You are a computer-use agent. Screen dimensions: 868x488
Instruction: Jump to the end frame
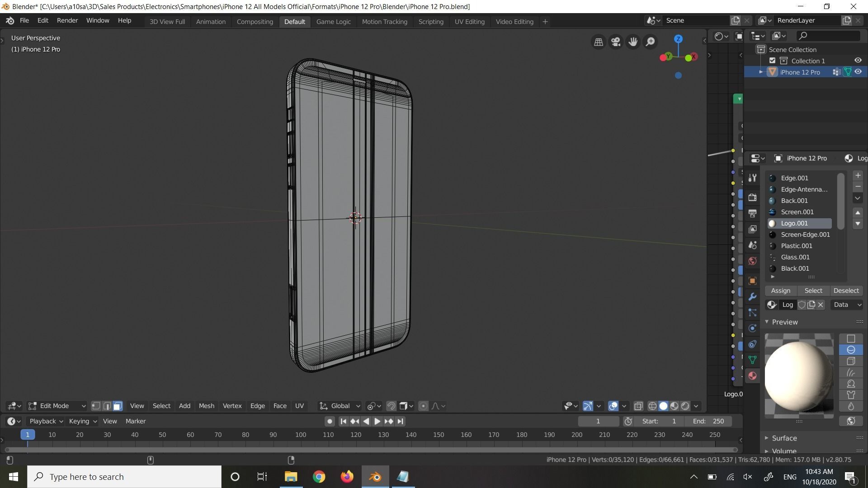click(x=400, y=421)
